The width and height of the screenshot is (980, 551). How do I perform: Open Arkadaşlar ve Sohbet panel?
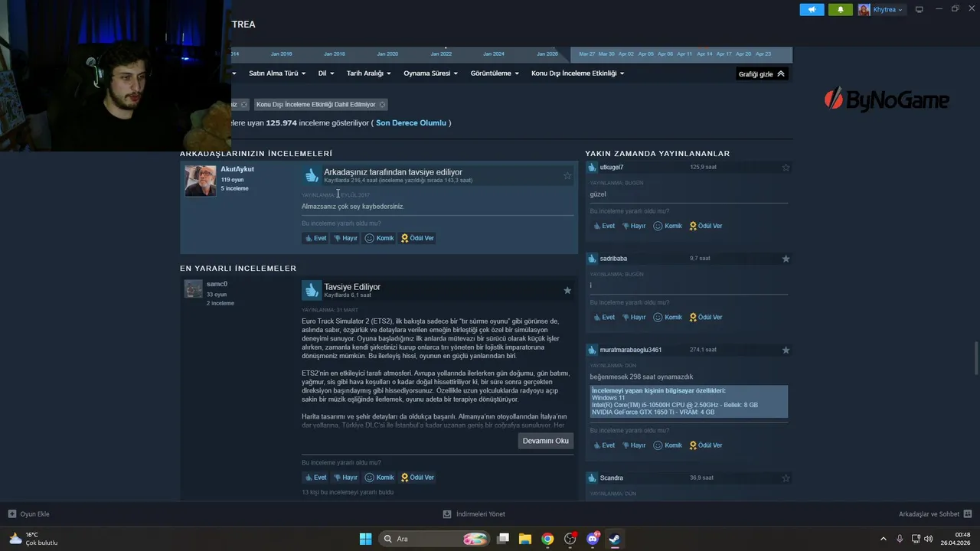point(935,514)
